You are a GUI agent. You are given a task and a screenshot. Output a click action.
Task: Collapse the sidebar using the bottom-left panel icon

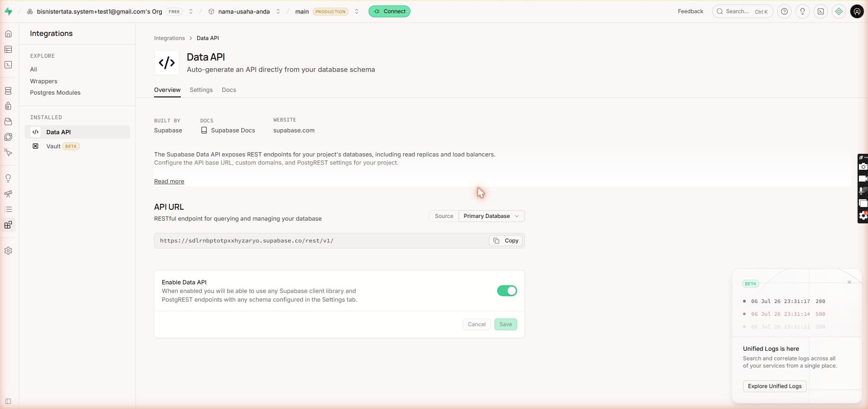(x=8, y=401)
